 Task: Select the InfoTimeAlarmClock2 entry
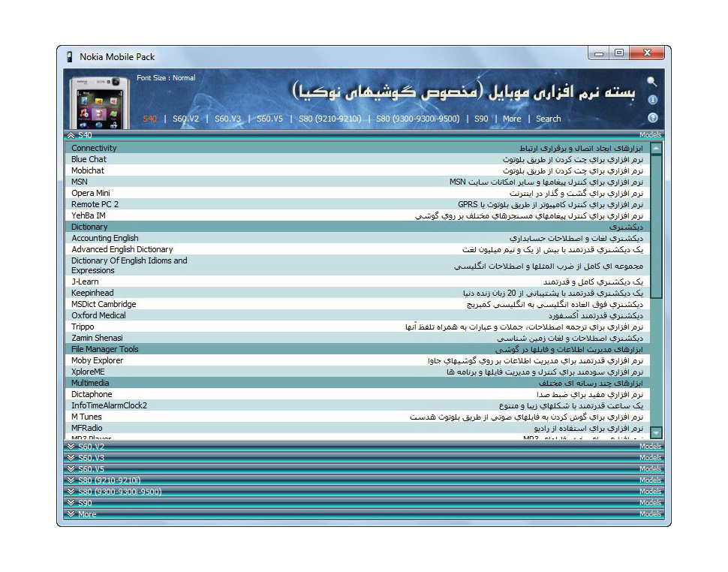click(x=357, y=405)
